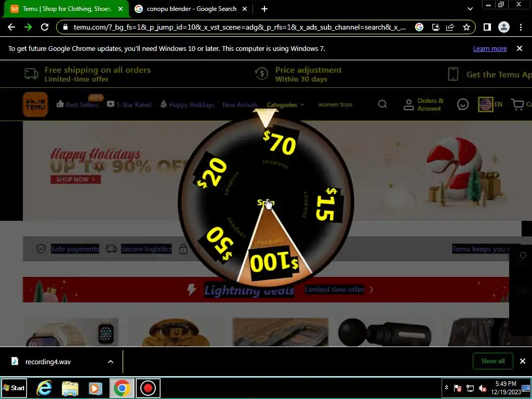The height and width of the screenshot is (399, 532).
Task: Go back with the browser back arrow
Action: click(x=11, y=27)
